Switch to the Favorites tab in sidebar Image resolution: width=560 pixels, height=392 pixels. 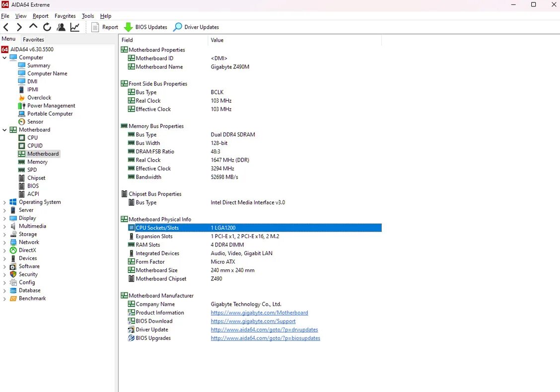click(33, 40)
